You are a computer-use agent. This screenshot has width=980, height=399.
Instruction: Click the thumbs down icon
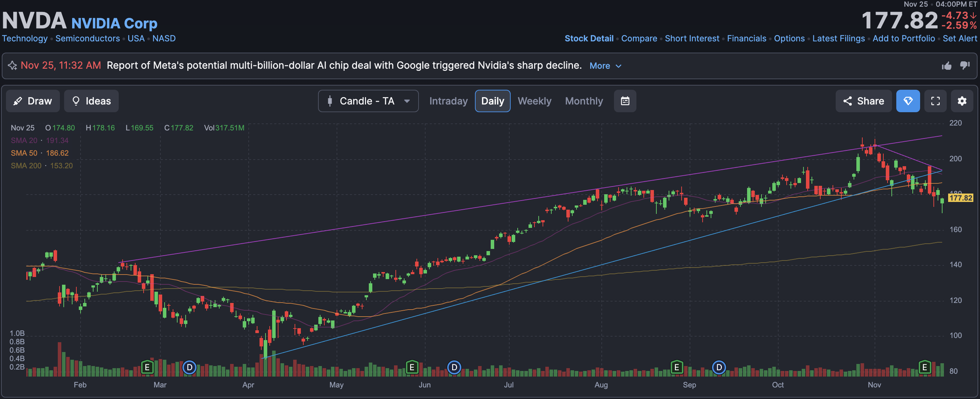(965, 66)
